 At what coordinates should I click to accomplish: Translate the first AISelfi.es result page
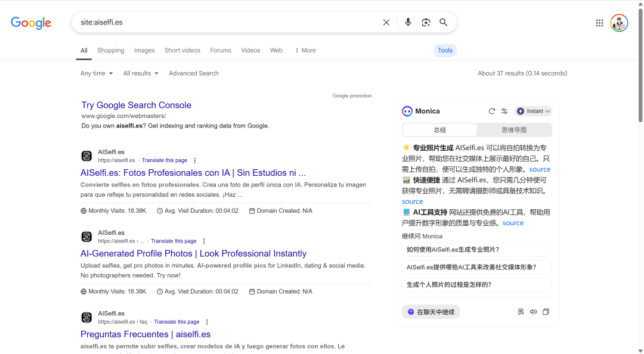click(x=165, y=160)
